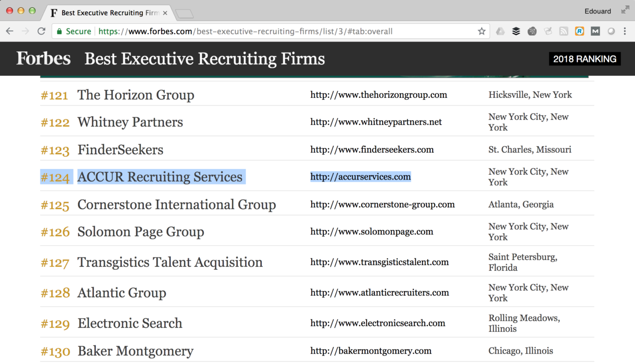This screenshot has height=364, width=635.
Task: Open the atlanticrecruiters.com URL
Action: point(380,293)
